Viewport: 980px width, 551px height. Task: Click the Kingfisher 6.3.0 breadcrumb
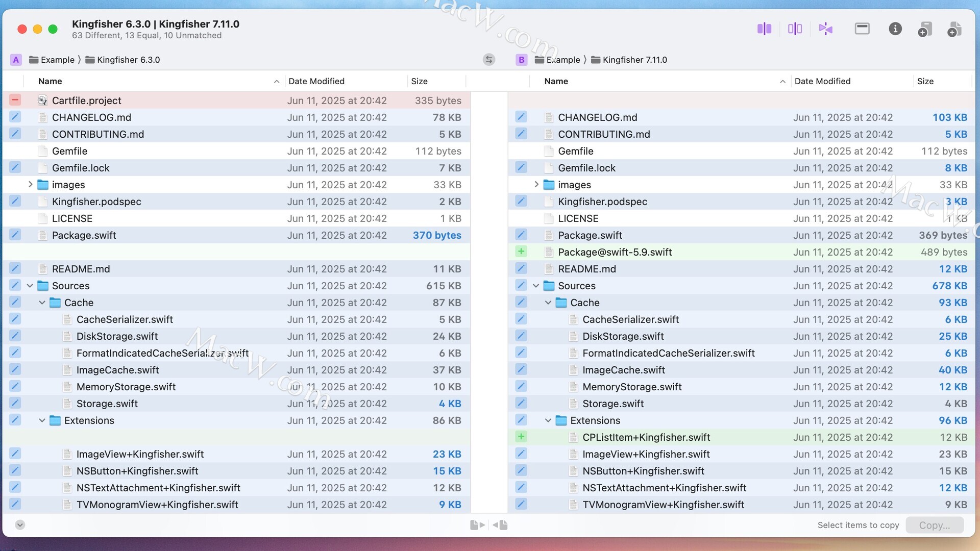click(x=122, y=60)
